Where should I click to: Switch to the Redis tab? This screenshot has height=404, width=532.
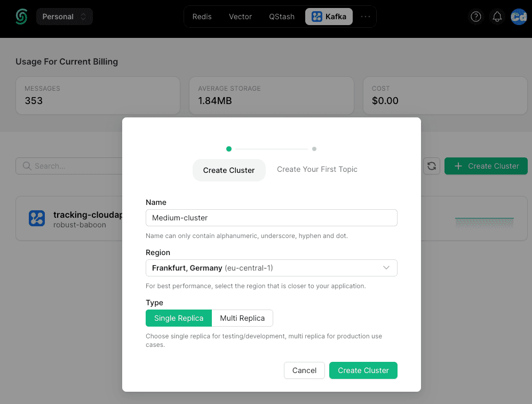point(202,17)
